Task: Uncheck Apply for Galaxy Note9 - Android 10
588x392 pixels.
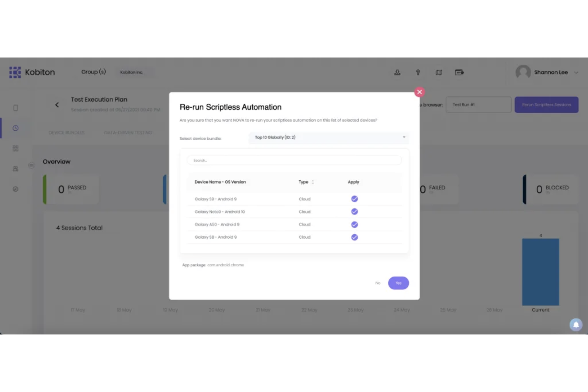Action: pos(354,212)
